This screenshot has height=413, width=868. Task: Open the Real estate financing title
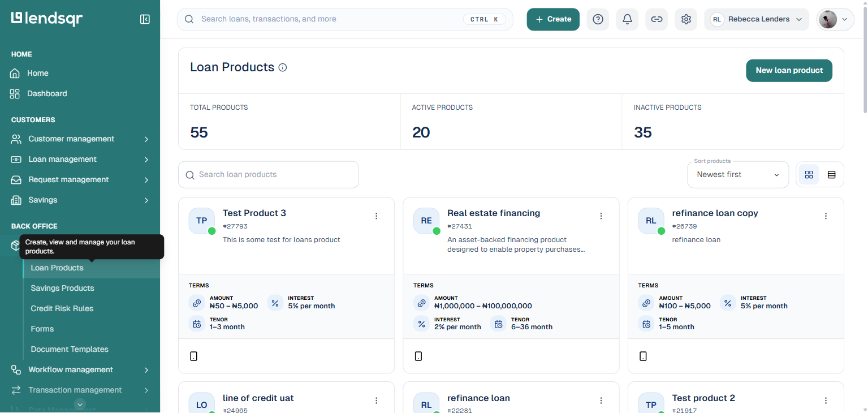[494, 213]
